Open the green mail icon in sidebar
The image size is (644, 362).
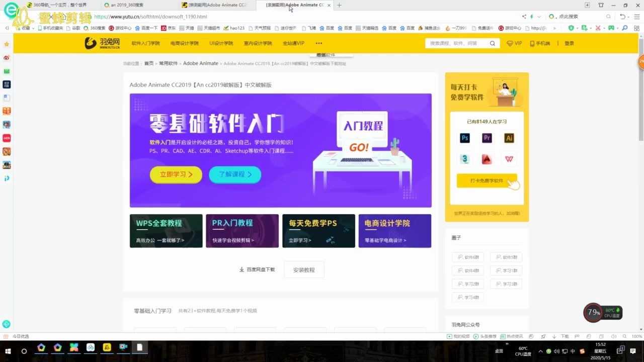click(7, 71)
